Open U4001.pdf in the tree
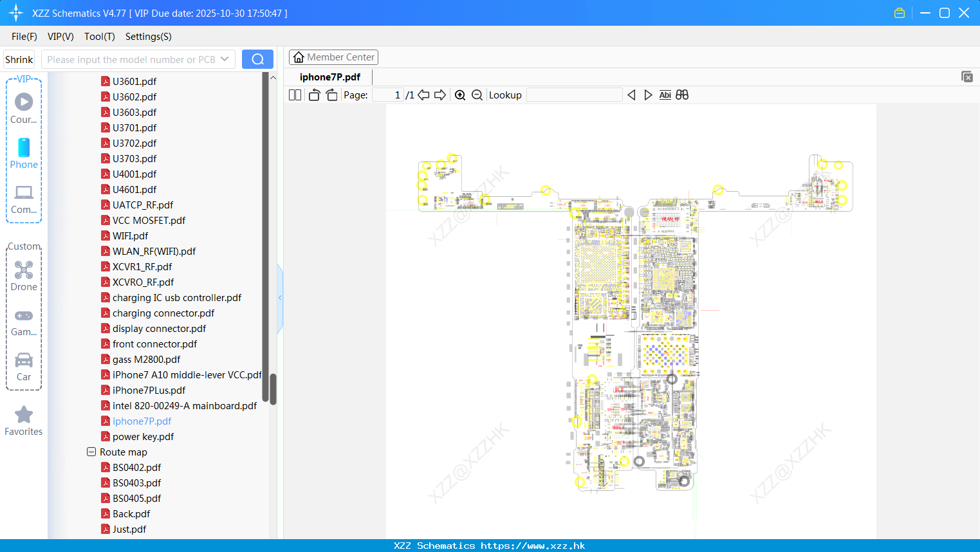Image resolution: width=980 pixels, height=552 pixels. (x=134, y=174)
